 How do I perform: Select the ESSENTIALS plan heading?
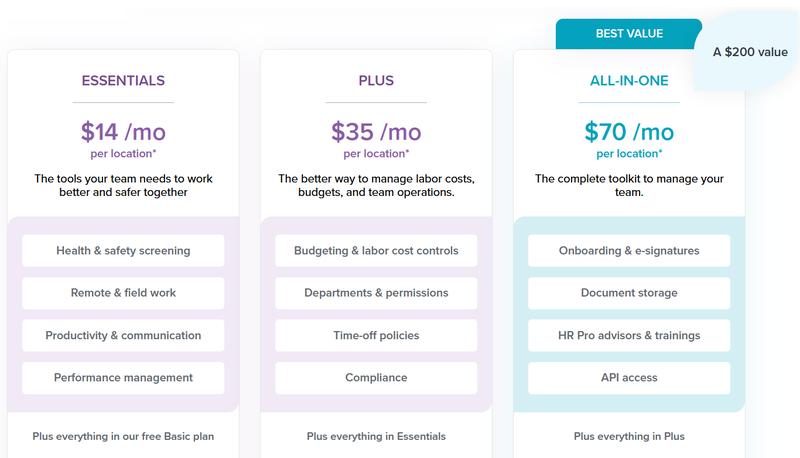pyautogui.click(x=123, y=81)
